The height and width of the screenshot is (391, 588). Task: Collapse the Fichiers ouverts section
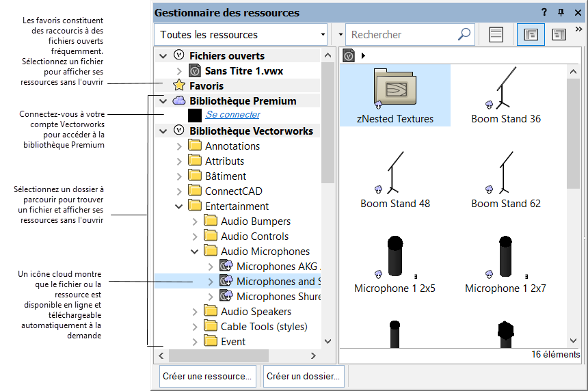click(x=163, y=56)
